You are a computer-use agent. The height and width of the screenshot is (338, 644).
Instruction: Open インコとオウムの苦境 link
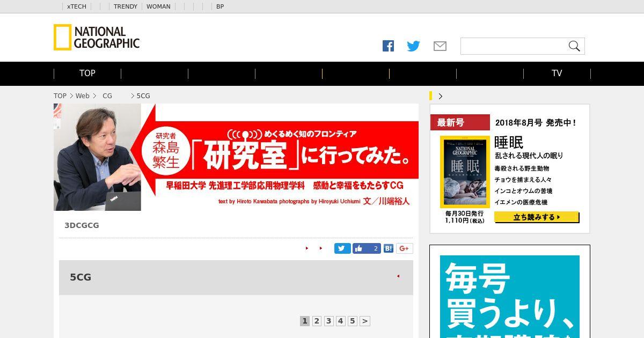[x=523, y=191]
